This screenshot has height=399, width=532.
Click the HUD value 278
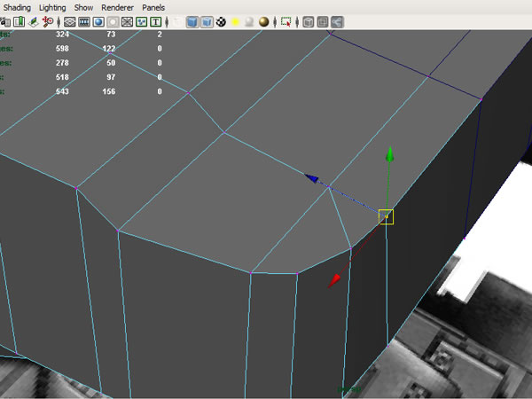coord(62,63)
